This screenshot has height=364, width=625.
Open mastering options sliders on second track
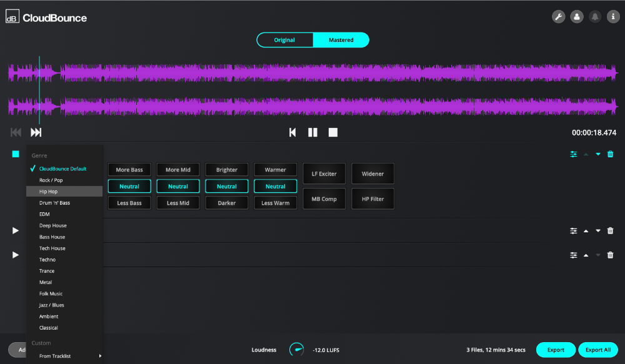pyautogui.click(x=573, y=230)
